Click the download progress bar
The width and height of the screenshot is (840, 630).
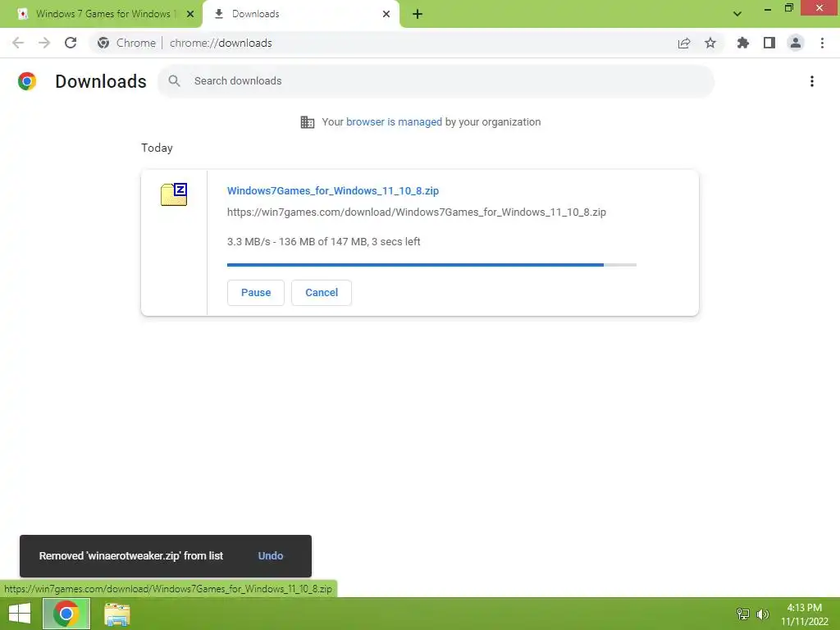tap(431, 265)
